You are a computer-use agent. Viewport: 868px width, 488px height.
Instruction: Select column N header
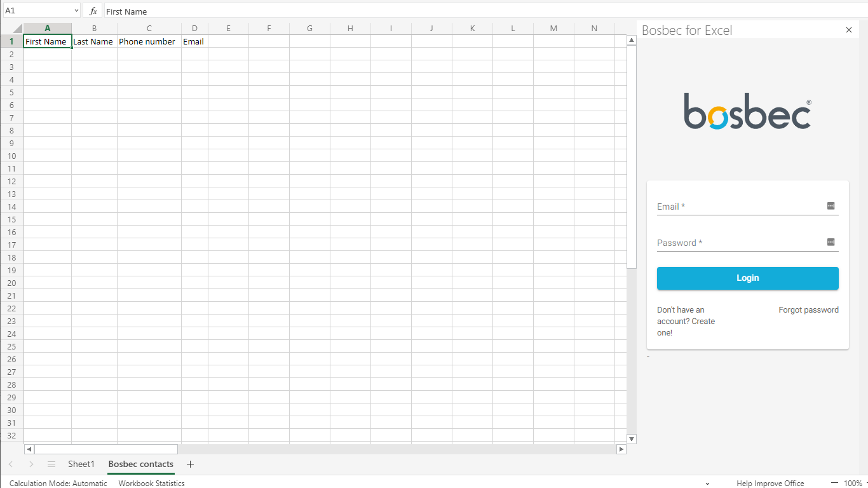click(x=594, y=29)
